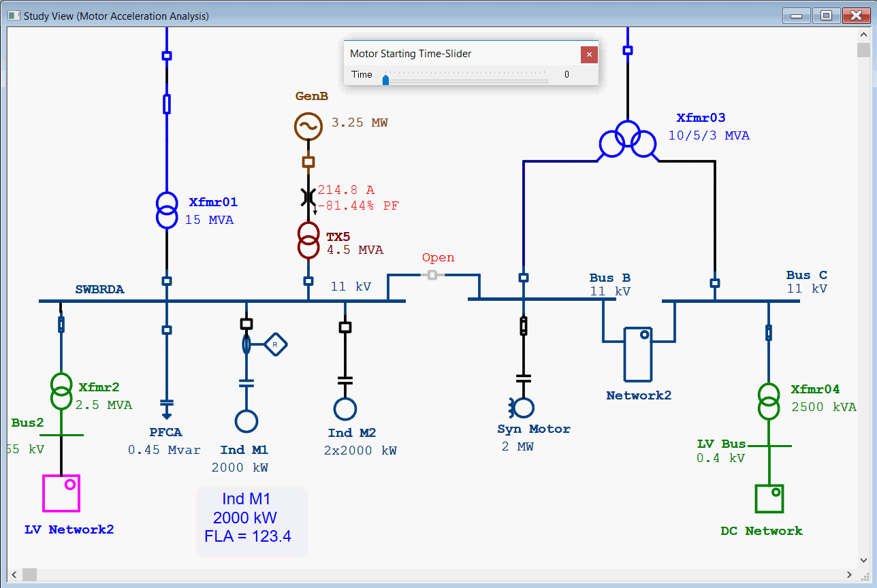877x588 pixels.
Task: Click the Time slider thumb
Action: 385,80
